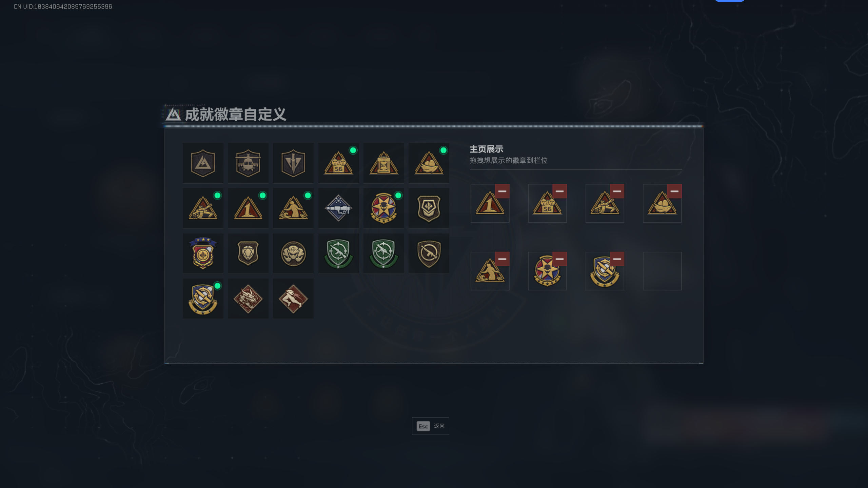Choose the crossed-out rifle shield badge

(429, 253)
